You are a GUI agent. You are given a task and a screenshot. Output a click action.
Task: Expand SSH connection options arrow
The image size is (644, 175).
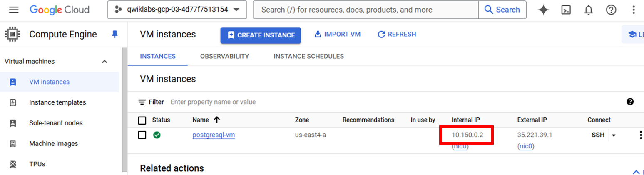[614, 135]
